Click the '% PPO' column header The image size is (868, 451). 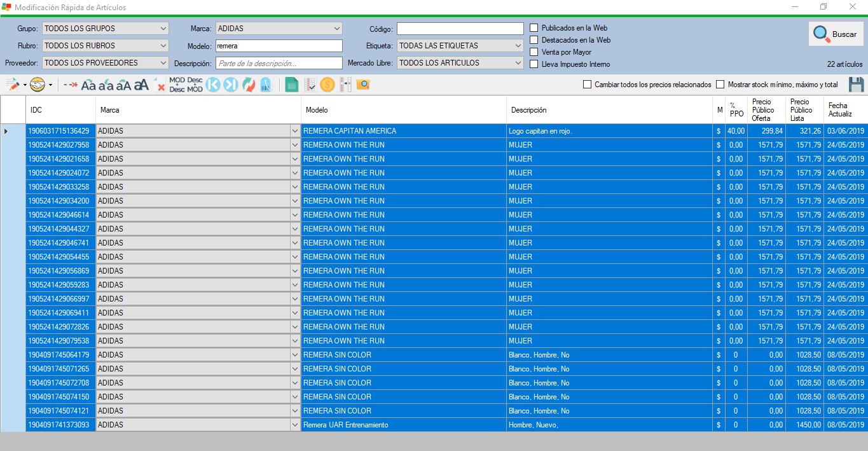point(736,110)
